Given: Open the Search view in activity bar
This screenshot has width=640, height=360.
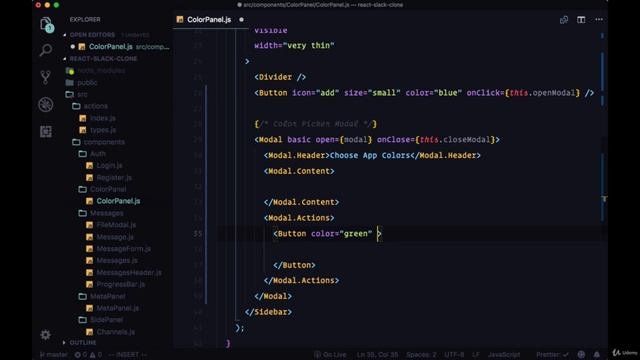Looking at the screenshot, I should point(46,50).
